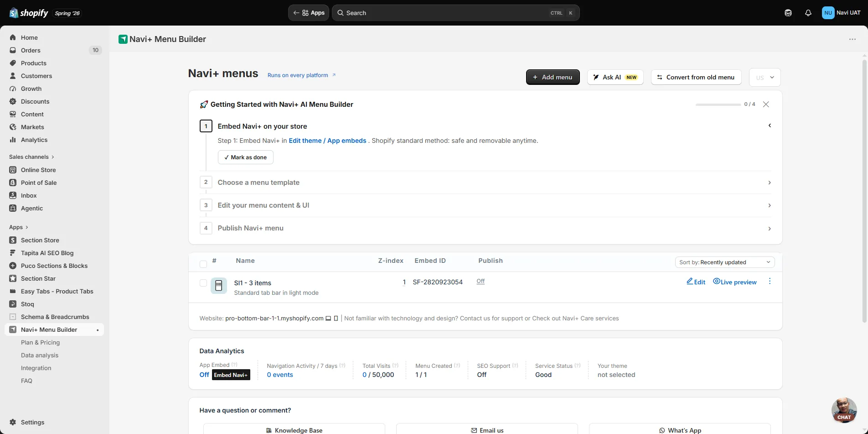Image resolution: width=868 pixels, height=434 pixels.
Task: Click the Puco Sections & Blocks icon
Action: pos(13,266)
